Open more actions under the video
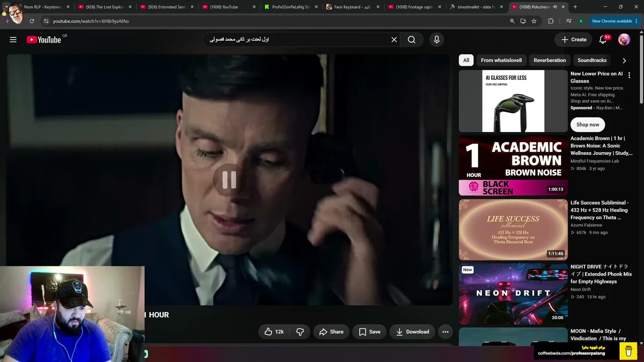Image resolution: width=644 pixels, height=362 pixels. tap(445, 332)
